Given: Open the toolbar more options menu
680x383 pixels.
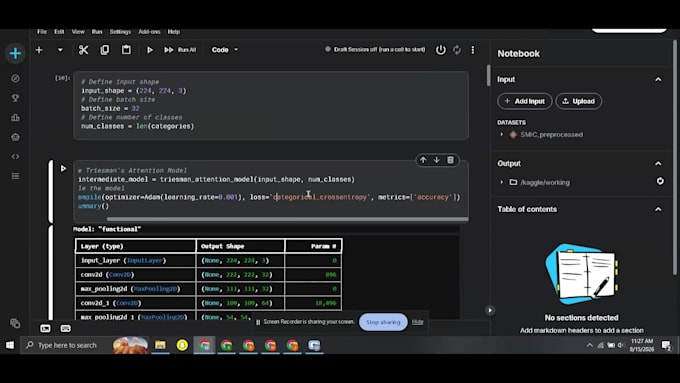Looking at the screenshot, I should (x=473, y=50).
